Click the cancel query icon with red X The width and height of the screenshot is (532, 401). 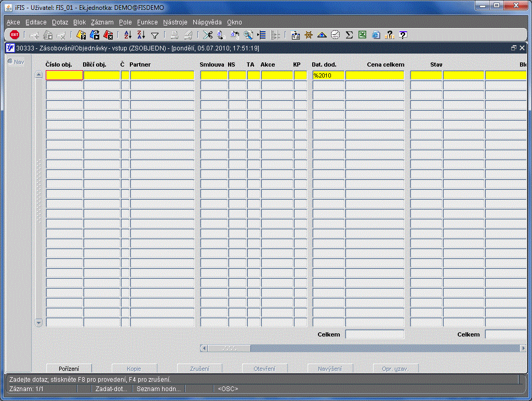pyautogui.click(x=108, y=35)
